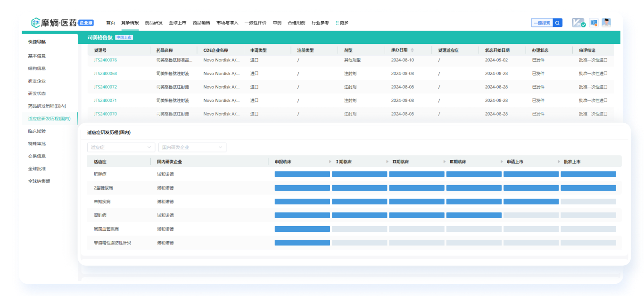The height and width of the screenshot is (296, 644).
Task: Open the 适应症 filter dropdown
Action: pyautogui.click(x=121, y=147)
